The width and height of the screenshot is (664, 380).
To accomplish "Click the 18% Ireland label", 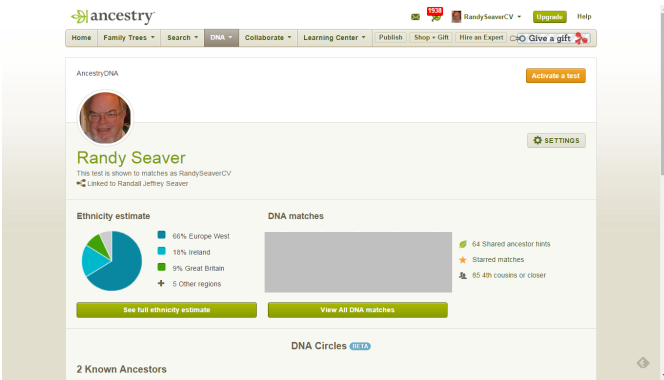I will tap(191, 252).
